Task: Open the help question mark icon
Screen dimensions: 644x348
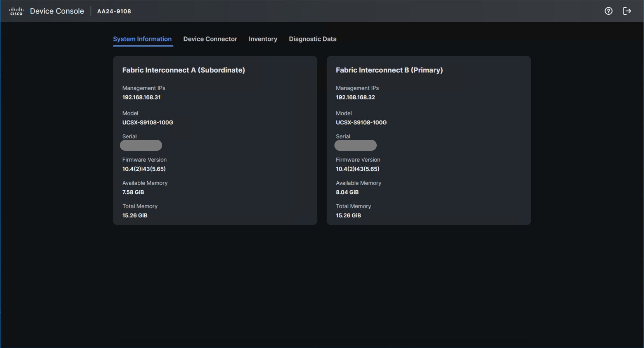Action: pyautogui.click(x=608, y=11)
